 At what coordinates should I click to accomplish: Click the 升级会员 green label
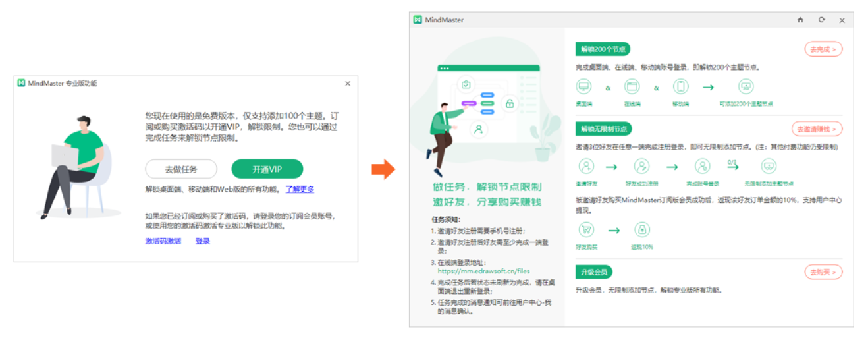(594, 272)
